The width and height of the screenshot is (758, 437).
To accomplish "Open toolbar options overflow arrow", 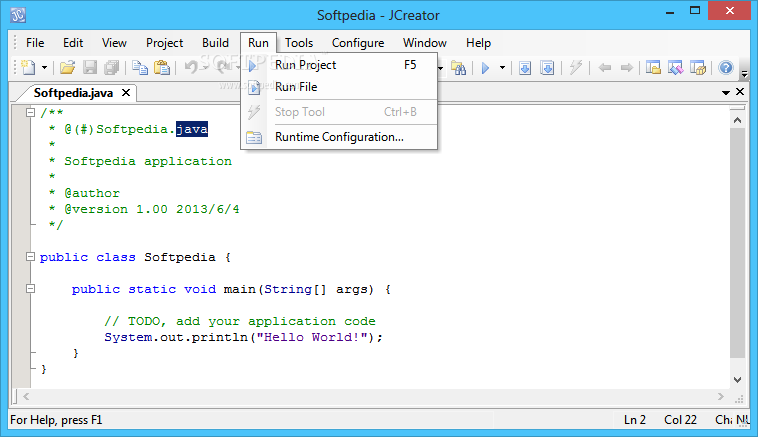I will 744,73.
